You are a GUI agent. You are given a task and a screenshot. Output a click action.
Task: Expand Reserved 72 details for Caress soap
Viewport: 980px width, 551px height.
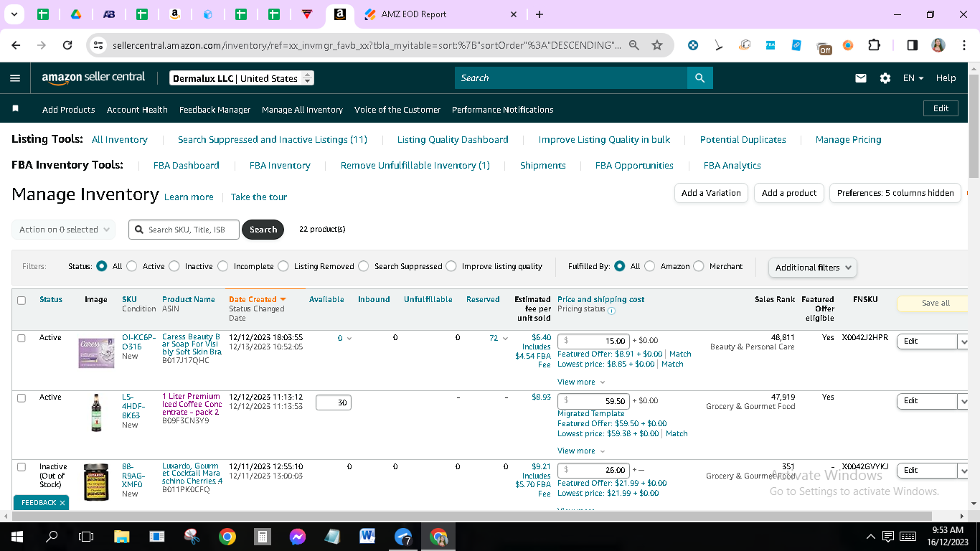click(x=498, y=338)
